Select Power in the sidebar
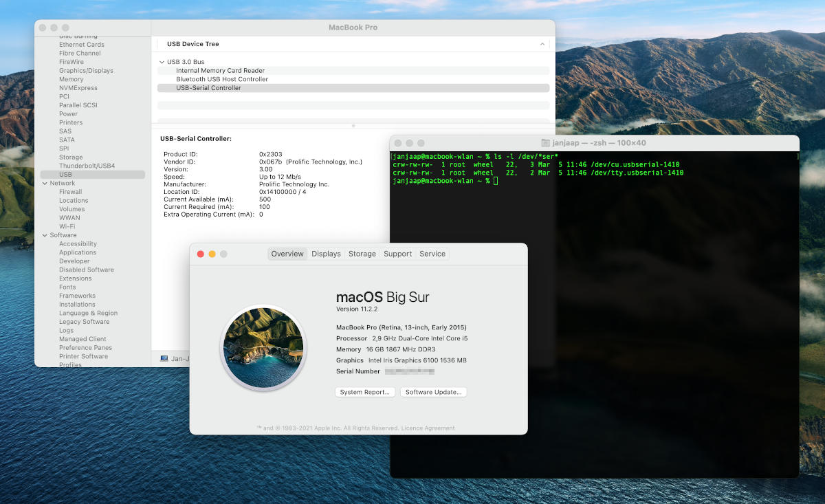The height and width of the screenshot is (504, 825). click(x=69, y=114)
